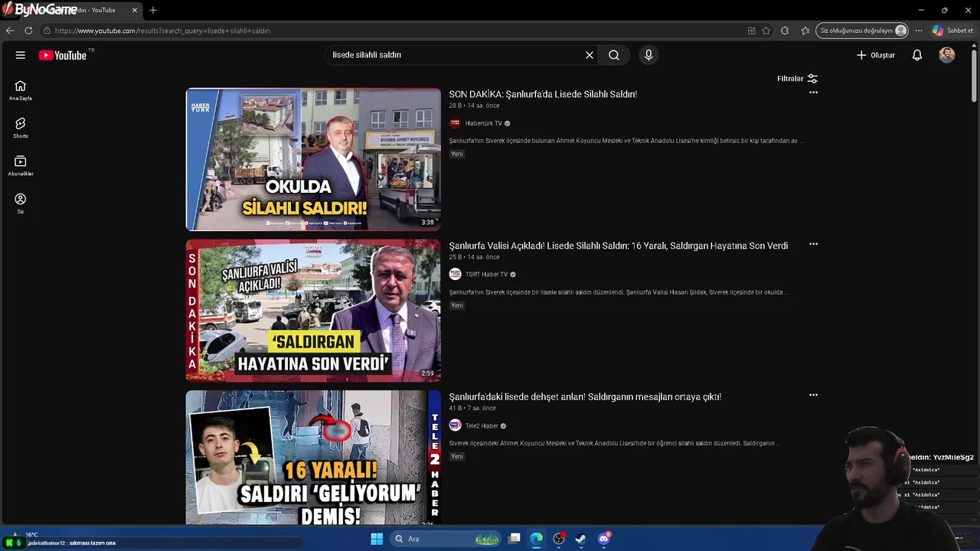Open the more options menu for the TGRT Haber video
Image resolution: width=980 pixels, height=551 pixels.
pyautogui.click(x=813, y=244)
